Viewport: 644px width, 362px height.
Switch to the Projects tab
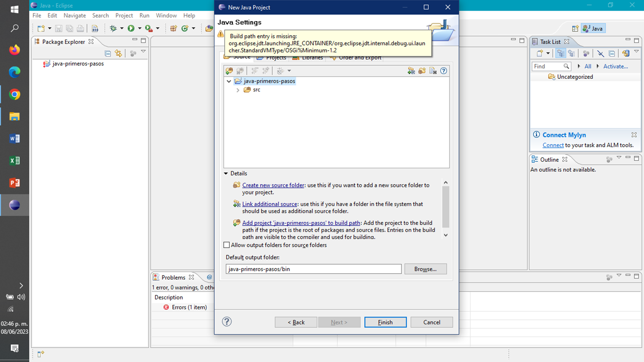272,58
